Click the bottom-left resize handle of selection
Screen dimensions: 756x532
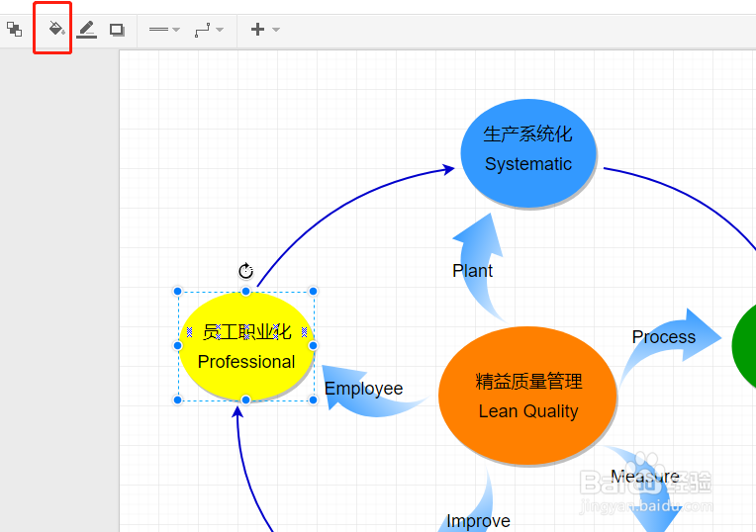coord(177,399)
